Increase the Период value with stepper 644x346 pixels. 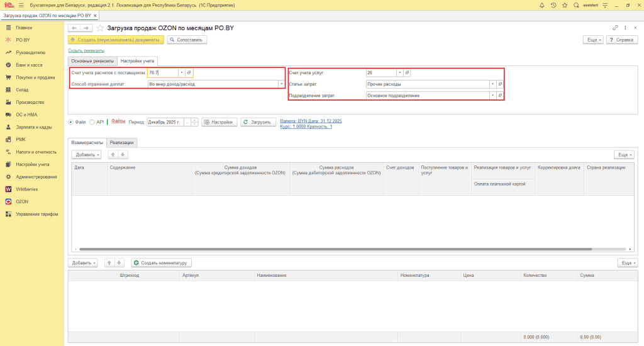(x=195, y=120)
